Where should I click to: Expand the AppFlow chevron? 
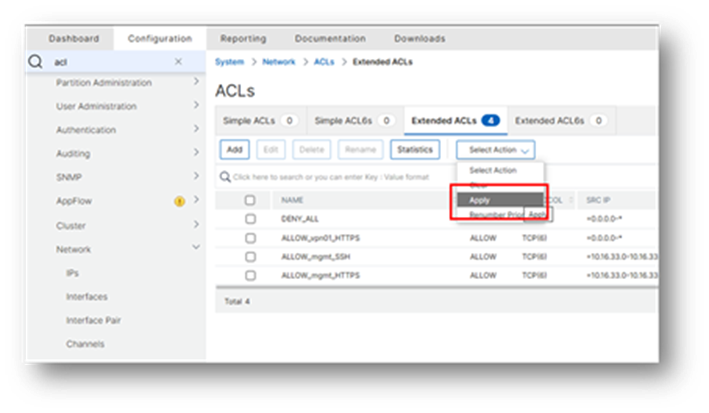pos(196,199)
